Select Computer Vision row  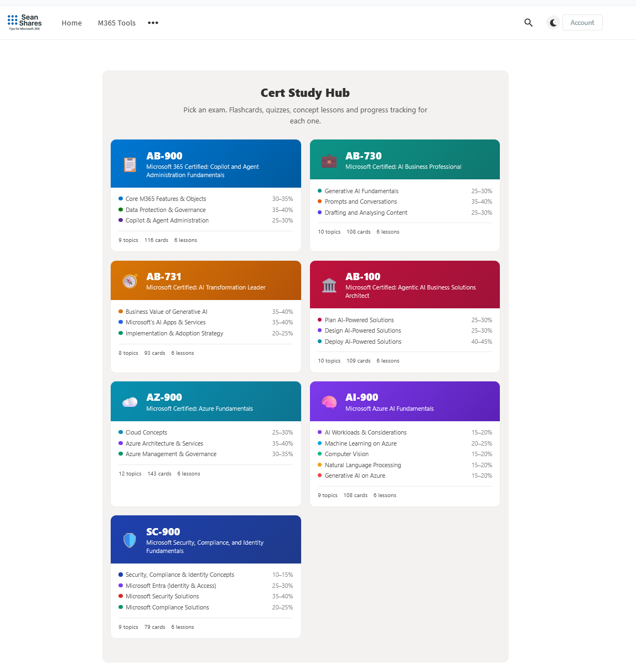click(x=405, y=454)
